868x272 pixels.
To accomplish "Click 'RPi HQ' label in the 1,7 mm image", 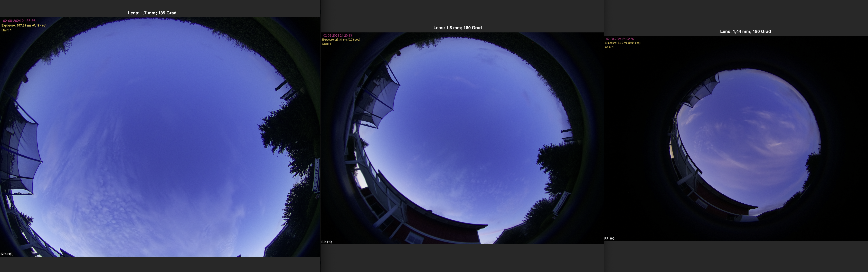I will (7, 254).
